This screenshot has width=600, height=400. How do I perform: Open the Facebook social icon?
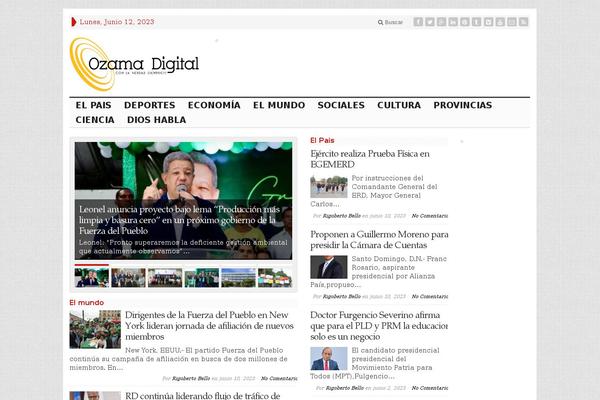(x=418, y=22)
